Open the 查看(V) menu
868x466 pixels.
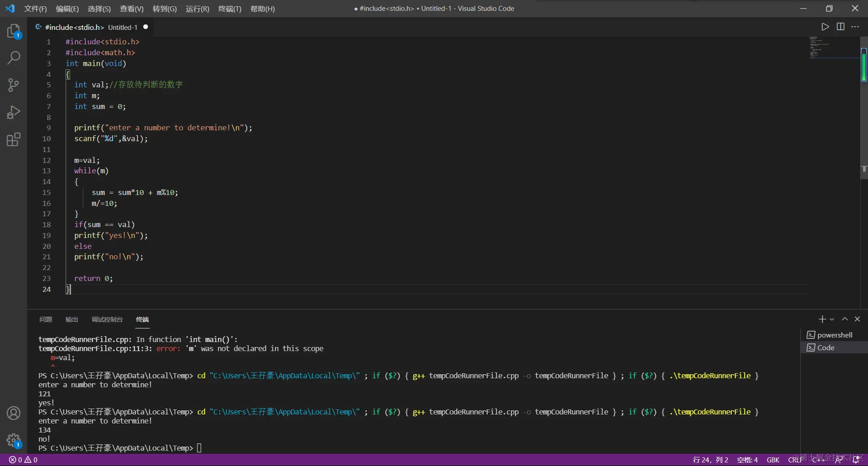(x=132, y=9)
